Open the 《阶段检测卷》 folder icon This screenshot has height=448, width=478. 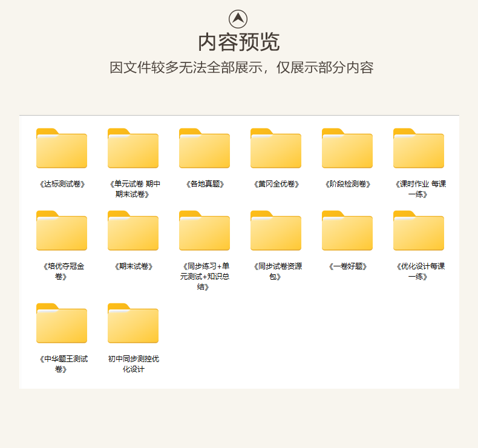click(x=347, y=148)
